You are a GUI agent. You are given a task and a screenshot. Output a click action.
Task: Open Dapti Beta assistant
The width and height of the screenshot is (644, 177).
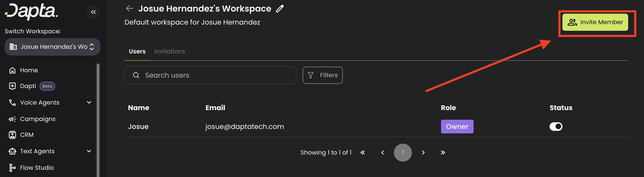[28, 86]
